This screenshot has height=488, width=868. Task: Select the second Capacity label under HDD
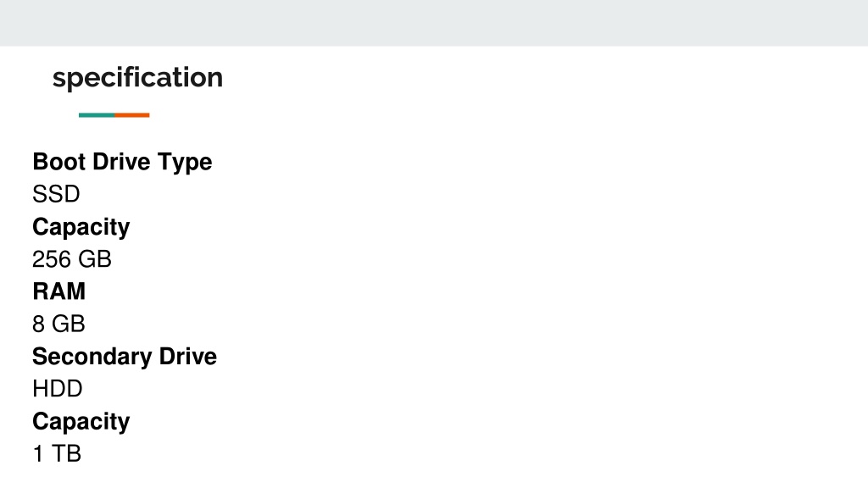click(81, 422)
